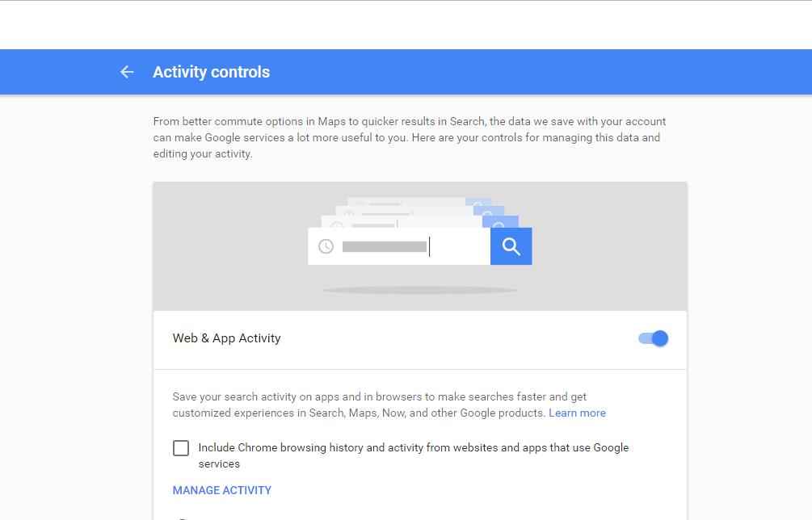Click the gray placeholder text in the illustrated search field

385,247
